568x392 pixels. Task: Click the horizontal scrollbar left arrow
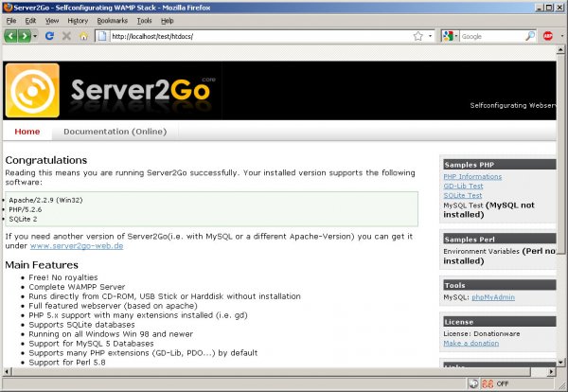coord(7,371)
